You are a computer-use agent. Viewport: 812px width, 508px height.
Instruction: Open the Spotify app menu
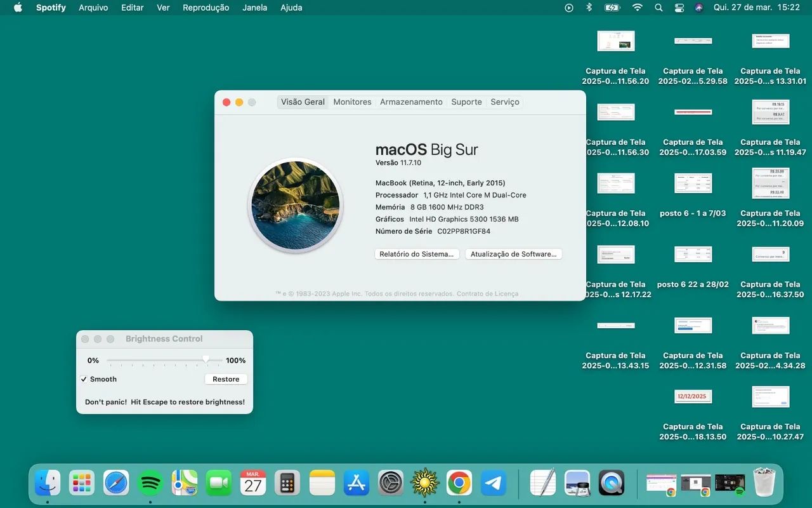[x=51, y=8]
